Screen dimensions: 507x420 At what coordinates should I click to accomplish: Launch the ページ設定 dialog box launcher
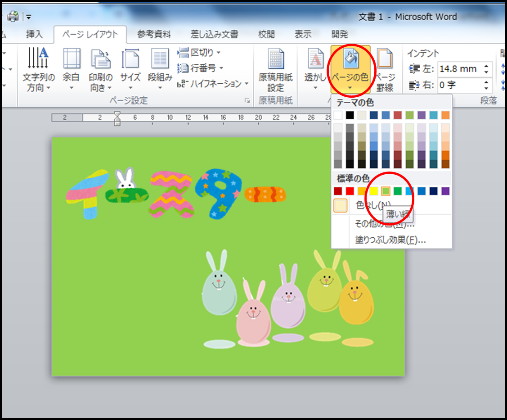tap(247, 101)
